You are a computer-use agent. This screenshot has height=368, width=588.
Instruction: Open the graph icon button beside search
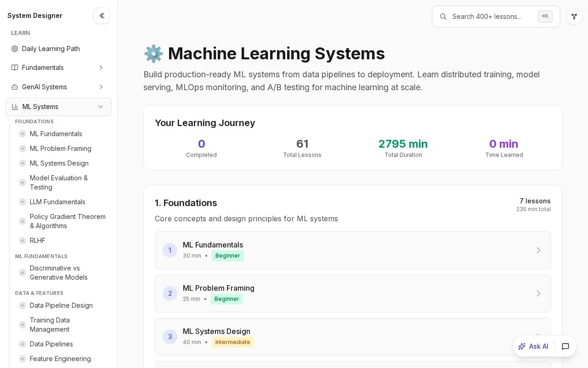(x=574, y=17)
